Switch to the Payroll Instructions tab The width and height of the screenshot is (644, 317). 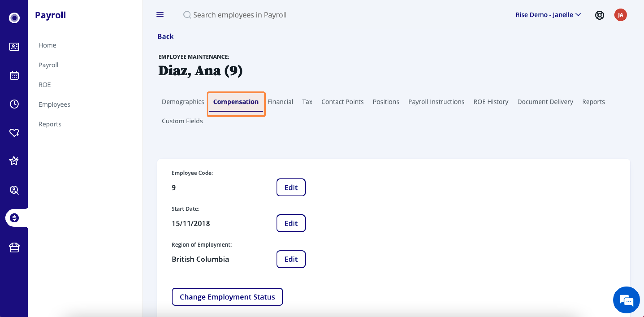coord(436,102)
